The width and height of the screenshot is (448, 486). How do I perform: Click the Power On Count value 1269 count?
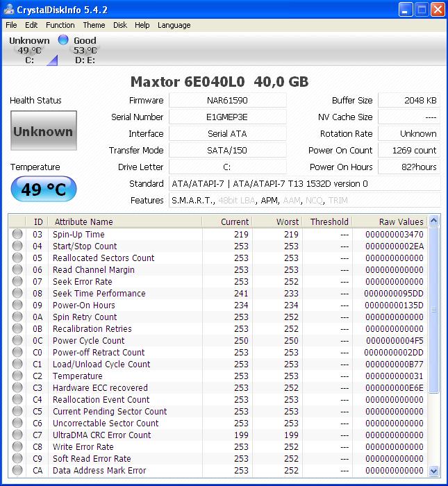click(409, 151)
